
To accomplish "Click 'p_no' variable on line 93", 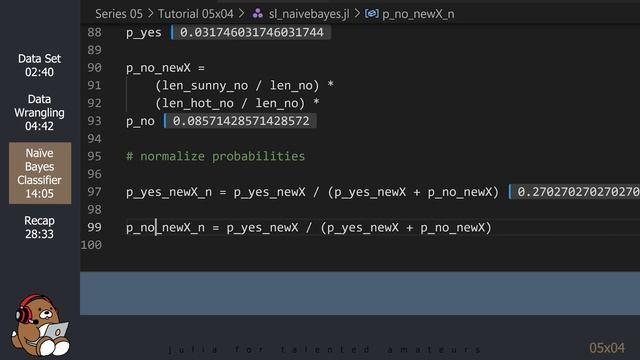I will (140, 121).
